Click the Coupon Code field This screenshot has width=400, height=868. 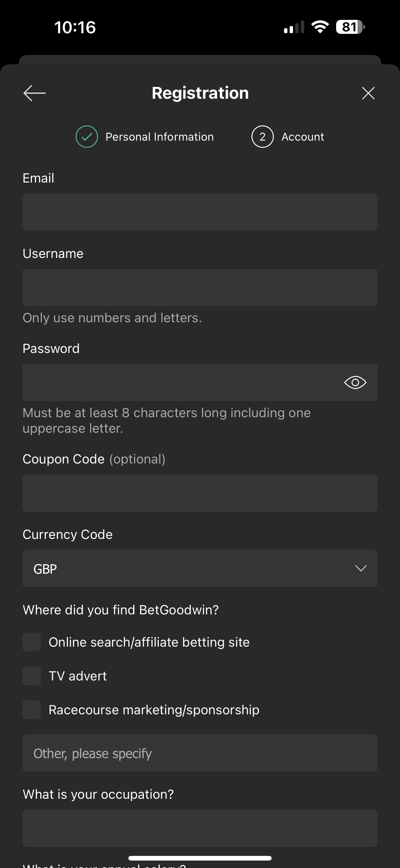200,493
